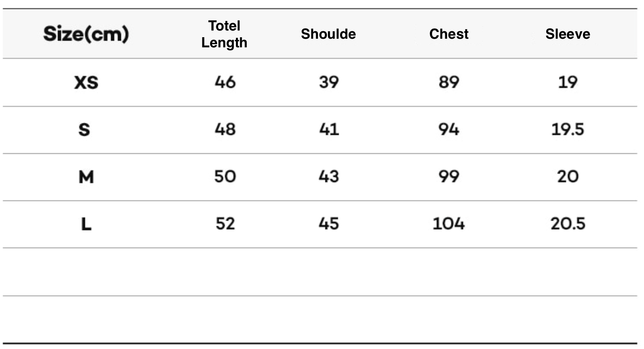Select the L size row label
This screenshot has width=644, height=349.
pyautogui.click(x=86, y=224)
